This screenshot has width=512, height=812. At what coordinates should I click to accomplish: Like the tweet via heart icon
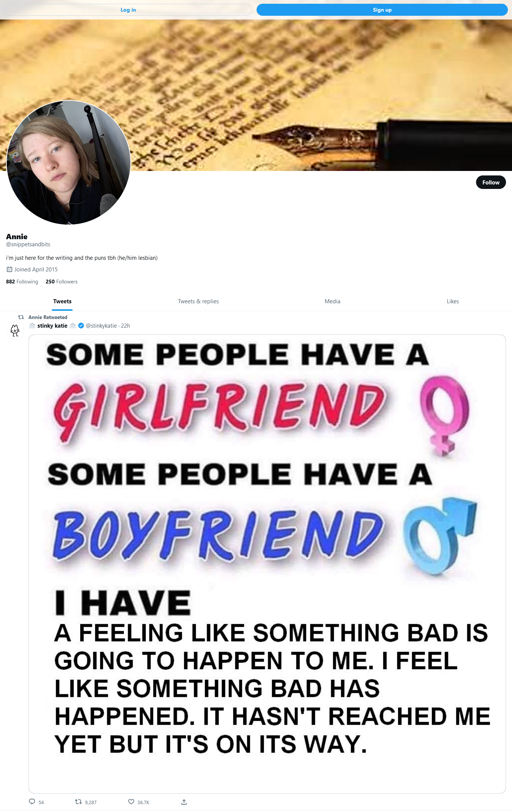131,802
